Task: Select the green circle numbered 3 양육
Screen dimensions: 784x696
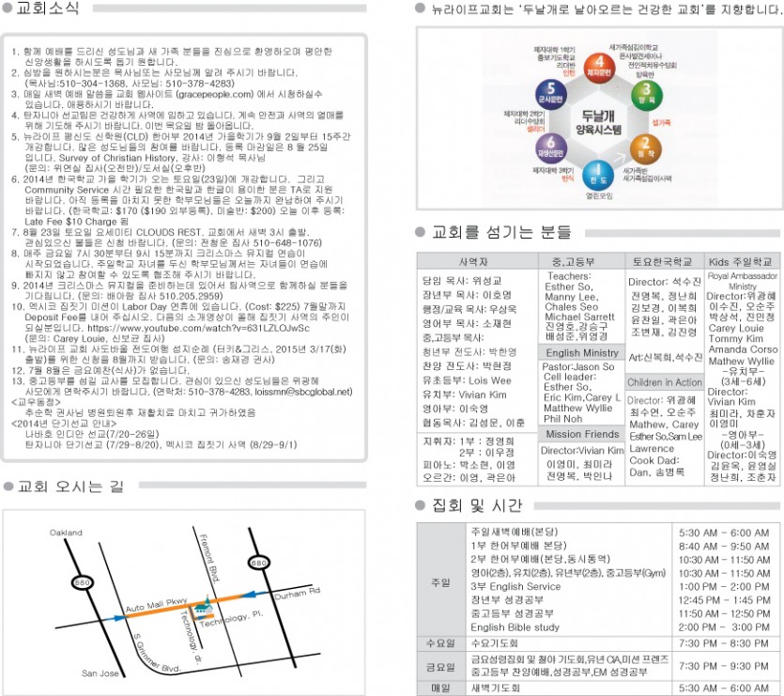Action: pyautogui.click(x=647, y=95)
